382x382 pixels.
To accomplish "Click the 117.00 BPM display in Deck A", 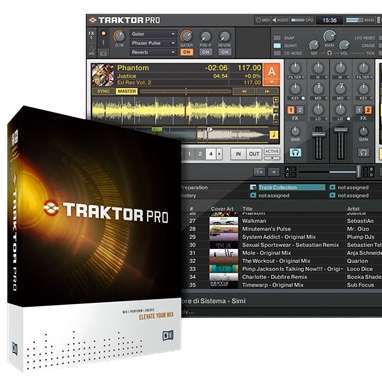I will [249, 68].
